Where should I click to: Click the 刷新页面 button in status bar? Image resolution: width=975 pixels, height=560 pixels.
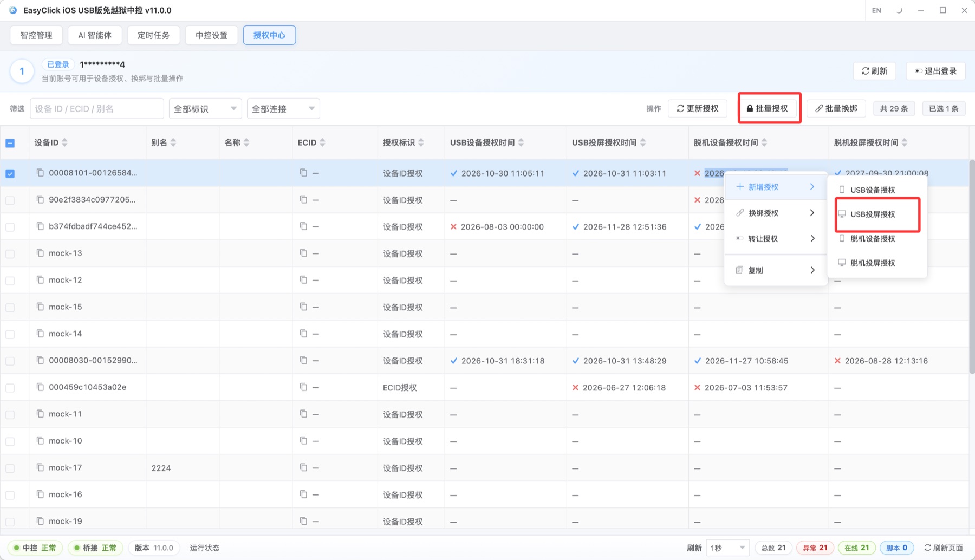point(944,548)
